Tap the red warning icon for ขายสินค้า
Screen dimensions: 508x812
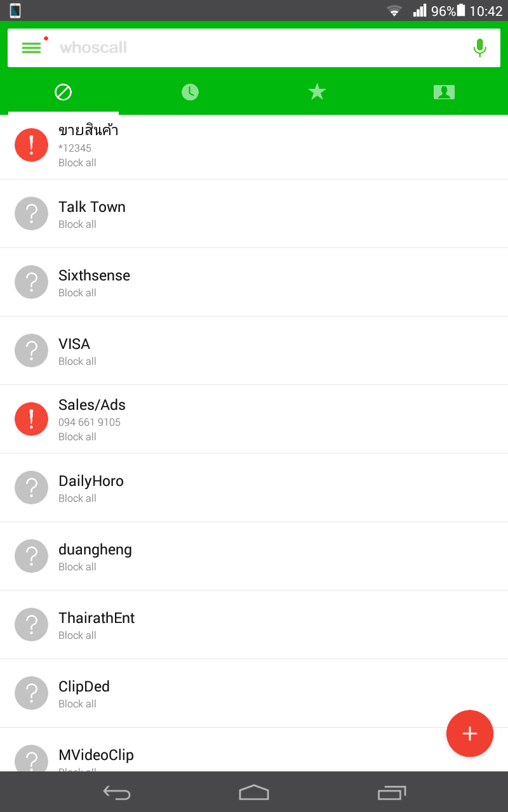pyautogui.click(x=31, y=145)
